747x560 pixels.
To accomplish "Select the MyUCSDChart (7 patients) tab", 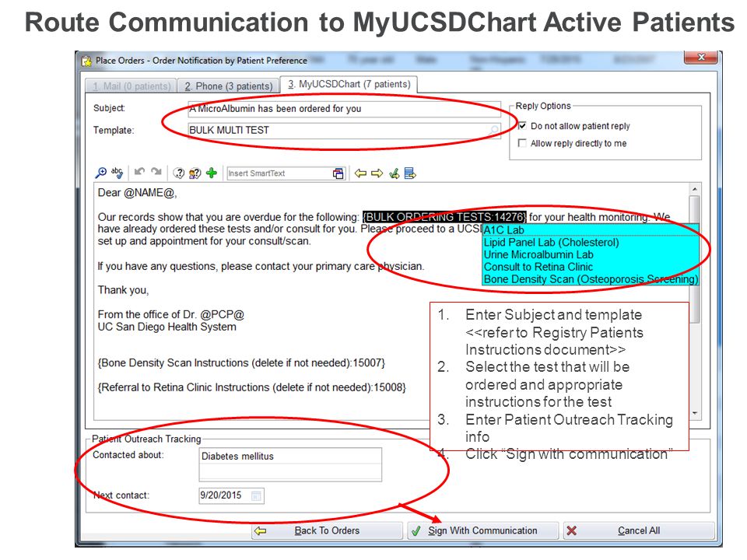I will point(349,84).
